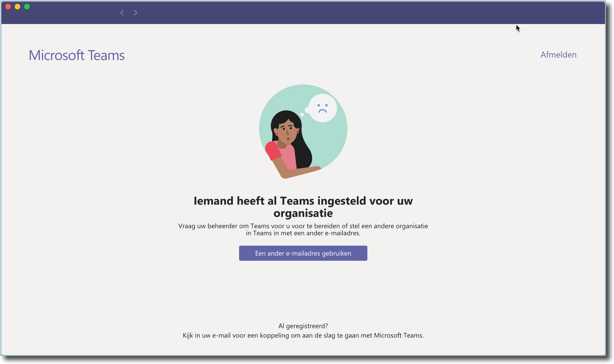Go forward with the right arrow

coord(135,13)
